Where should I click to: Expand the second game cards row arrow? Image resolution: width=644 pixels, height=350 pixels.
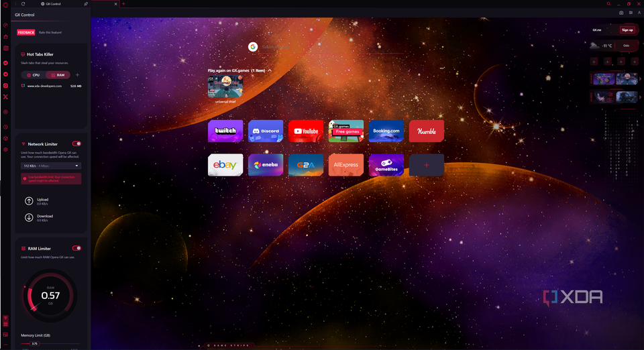[x=640, y=97]
